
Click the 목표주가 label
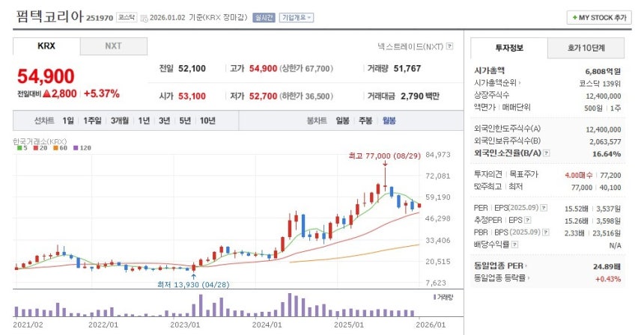(523, 174)
